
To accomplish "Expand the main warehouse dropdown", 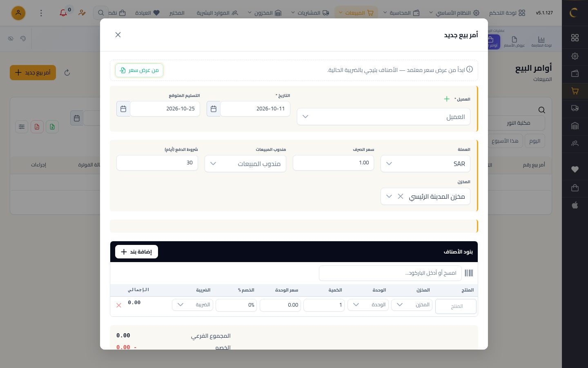I will point(389,196).
